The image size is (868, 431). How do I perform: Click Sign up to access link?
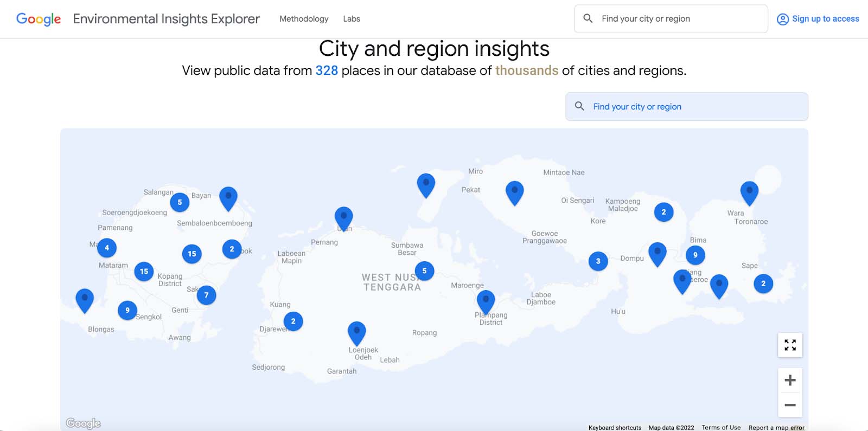coord(818,19)
